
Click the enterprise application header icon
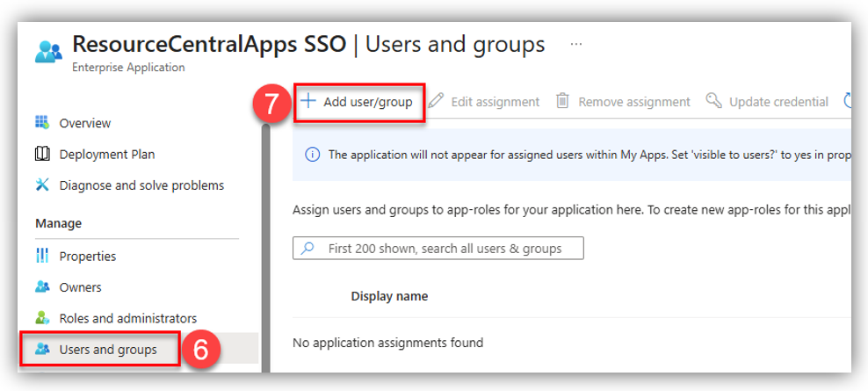(48, 52)
